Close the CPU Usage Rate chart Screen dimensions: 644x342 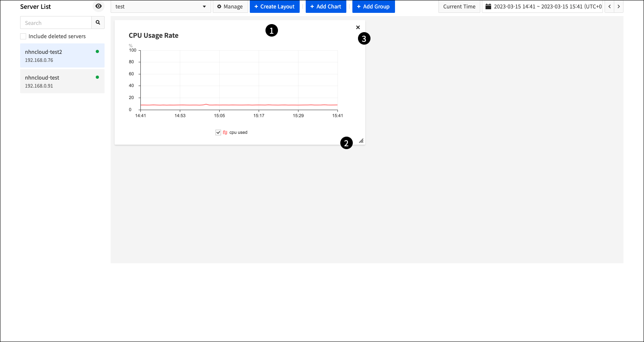pyautogui.click(x=358, y=27)
